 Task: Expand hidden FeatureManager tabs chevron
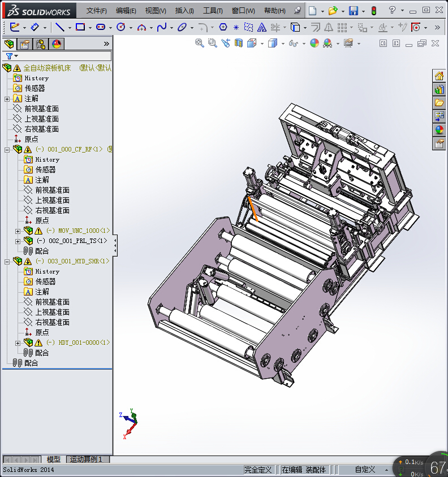point(106,44)
